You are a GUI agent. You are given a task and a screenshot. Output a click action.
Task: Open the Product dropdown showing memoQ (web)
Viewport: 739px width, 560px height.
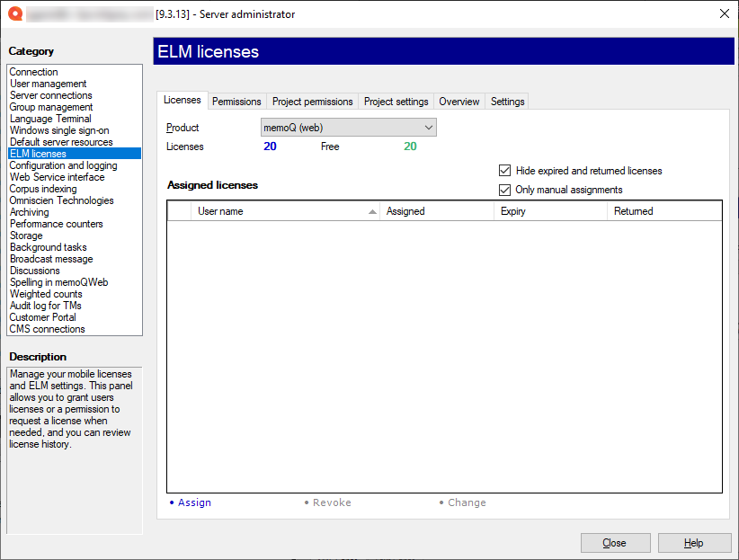[x=429, y=127]
